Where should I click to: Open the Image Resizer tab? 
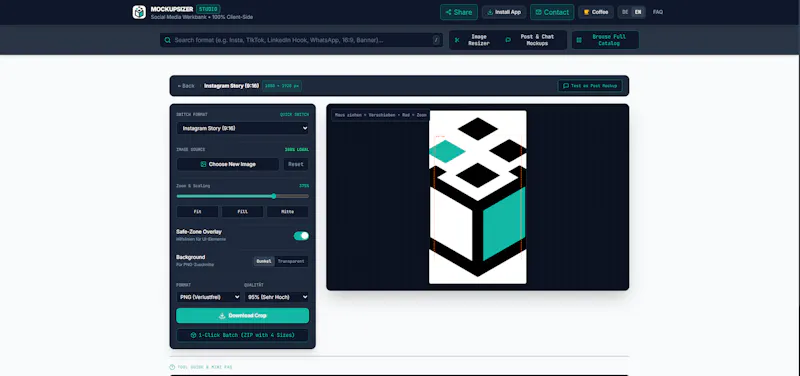tap(473, 40)
